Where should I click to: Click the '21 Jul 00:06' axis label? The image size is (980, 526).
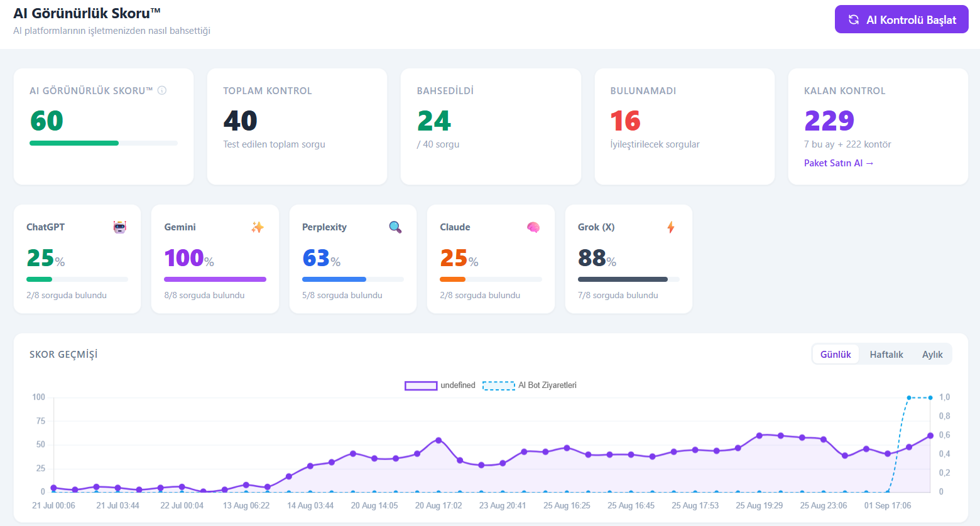coord(53,505)
